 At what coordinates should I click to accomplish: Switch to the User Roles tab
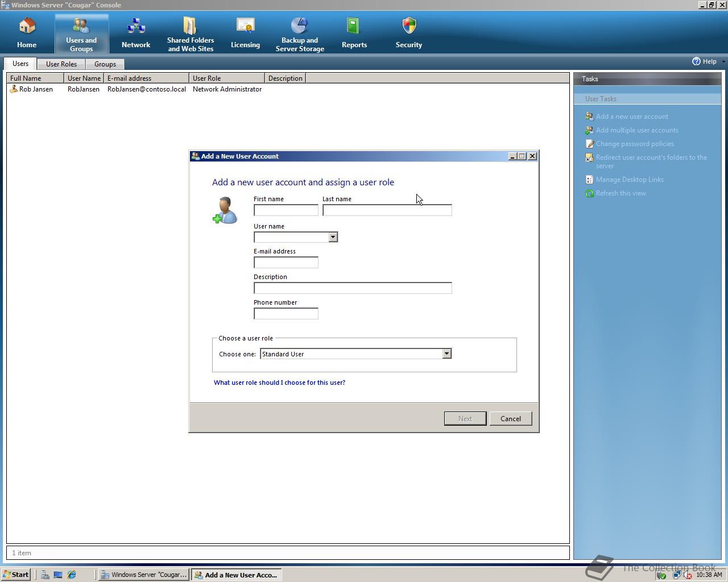pyautogui.click(x=61, y=64)
